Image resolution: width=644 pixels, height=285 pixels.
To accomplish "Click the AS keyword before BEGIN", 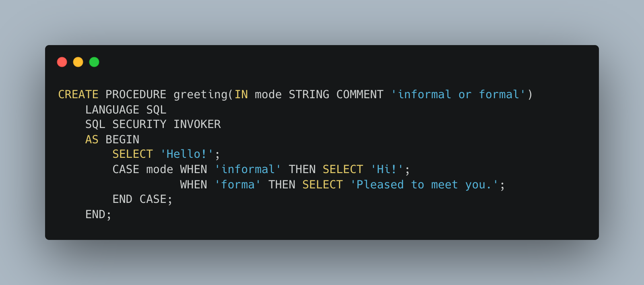I will point(92,140).
